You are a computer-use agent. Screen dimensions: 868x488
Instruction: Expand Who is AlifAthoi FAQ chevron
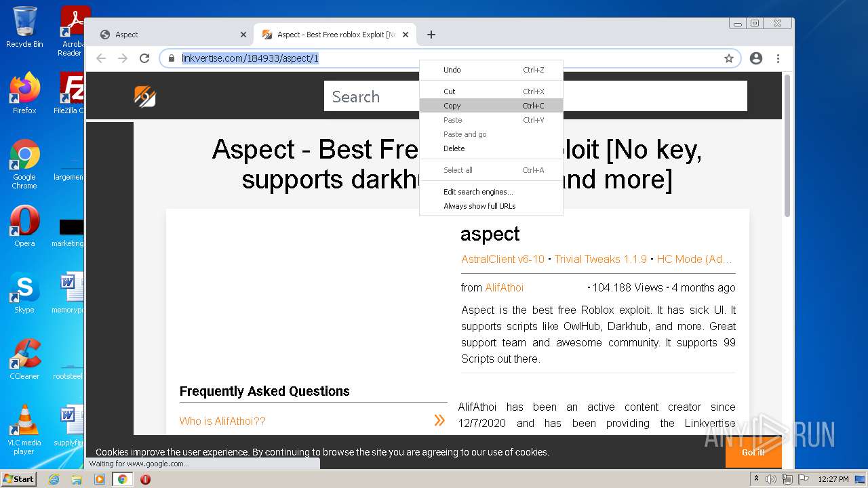pos(439,421)
